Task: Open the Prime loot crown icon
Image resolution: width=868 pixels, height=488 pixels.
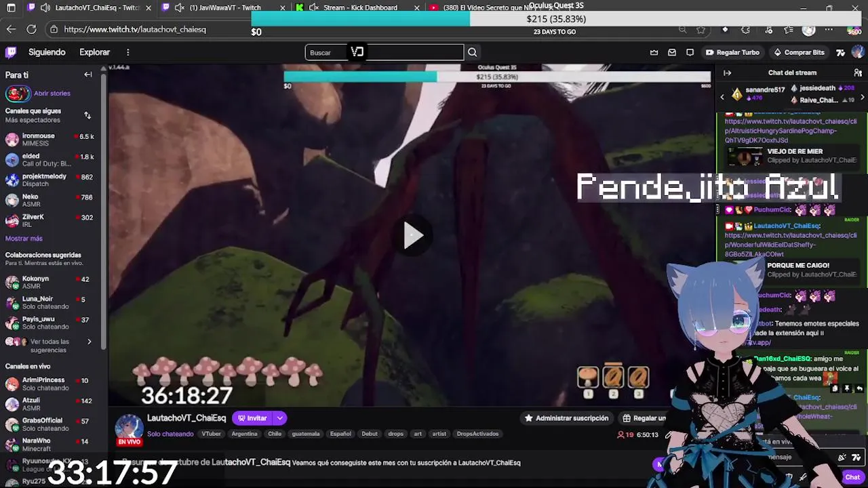Action: [654, 52]
